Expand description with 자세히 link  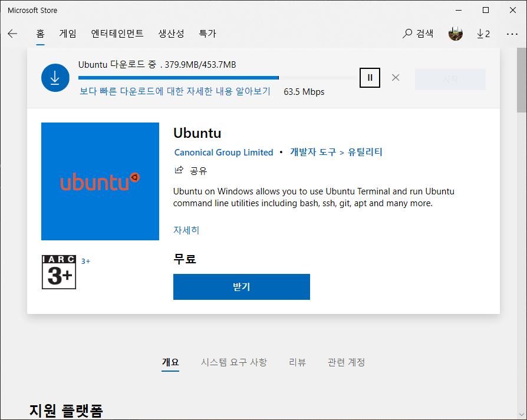click(x=186, y=230)
